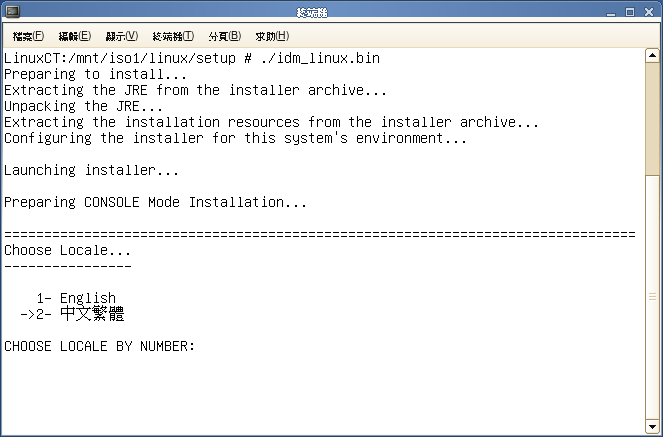Click the CHOOSE LOCALE BY NUMBER prompt
Image resolution: width=663 pixels, height=437 pixels.
click(x=99, y=346)
